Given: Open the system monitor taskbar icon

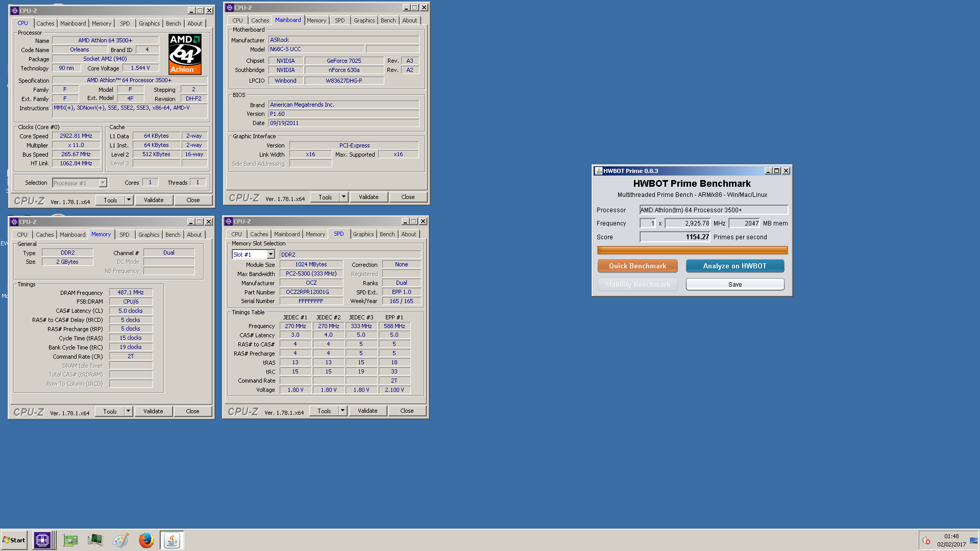Looking at the screenshot, I should click(95, 540).
